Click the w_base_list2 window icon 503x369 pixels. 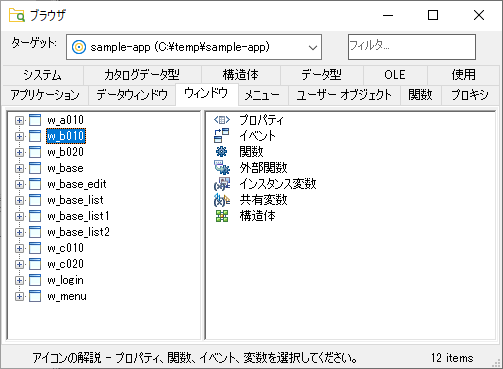[35, 232]
